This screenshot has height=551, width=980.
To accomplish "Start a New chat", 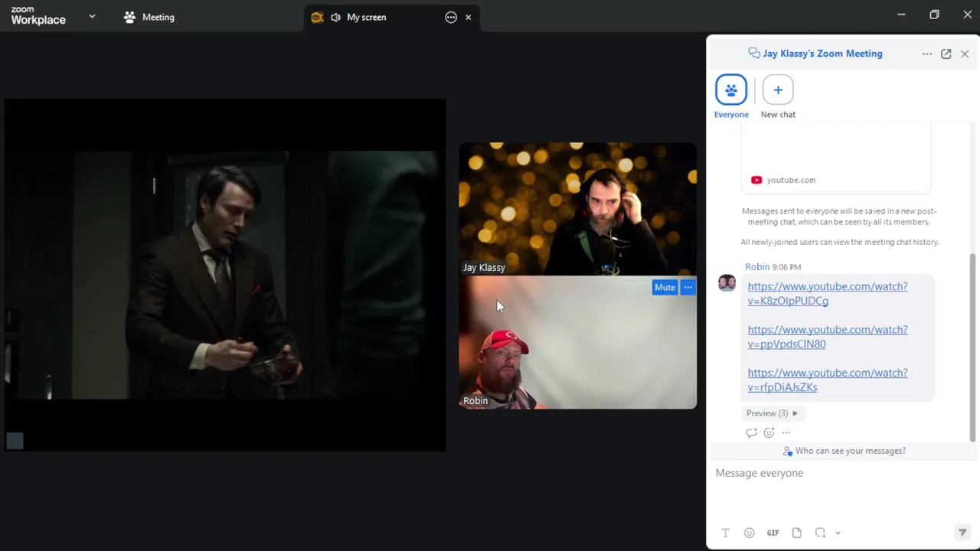I will (x=778, y=97).
